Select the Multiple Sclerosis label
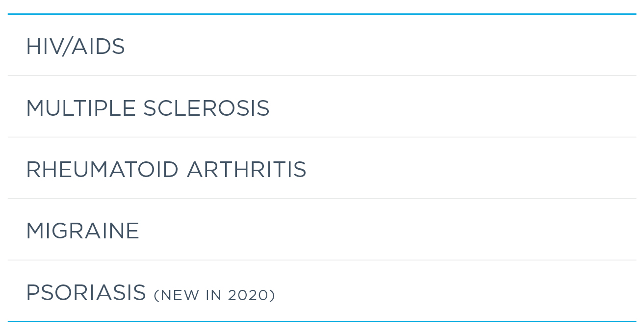Image resolution: width=644 pixels, height=335 pixels. (x=148, y=108)
